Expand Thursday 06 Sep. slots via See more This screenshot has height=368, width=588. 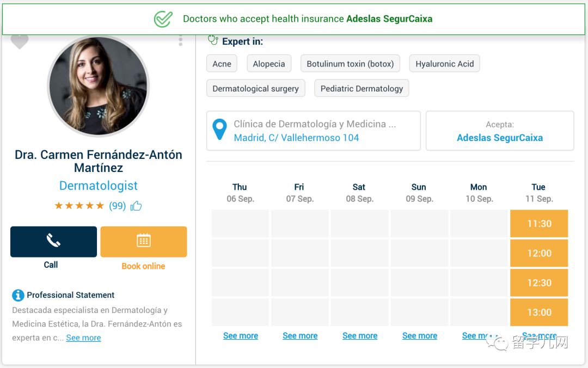click(x=241, y=336)
